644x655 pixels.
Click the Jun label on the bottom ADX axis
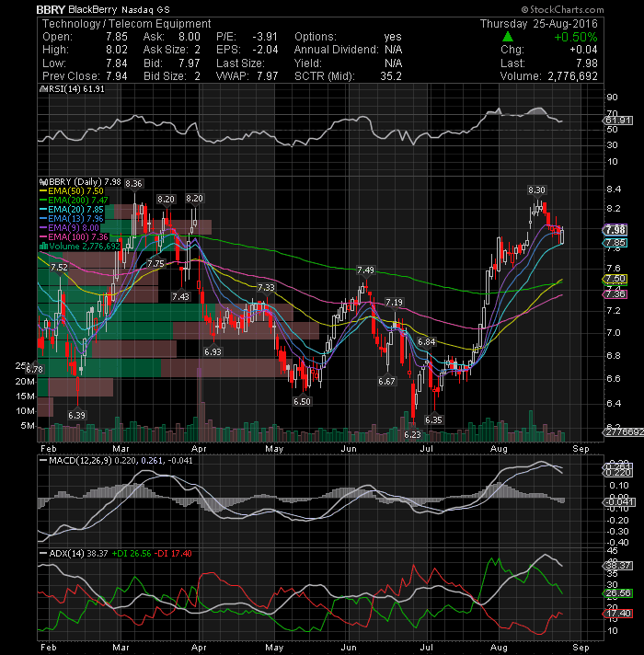click(x=349, y=647)
